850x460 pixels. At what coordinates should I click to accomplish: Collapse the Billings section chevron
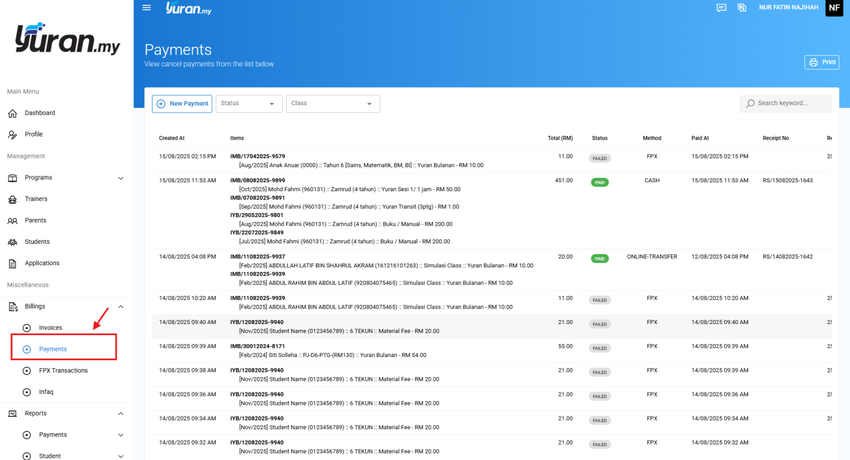click(121, 307)
